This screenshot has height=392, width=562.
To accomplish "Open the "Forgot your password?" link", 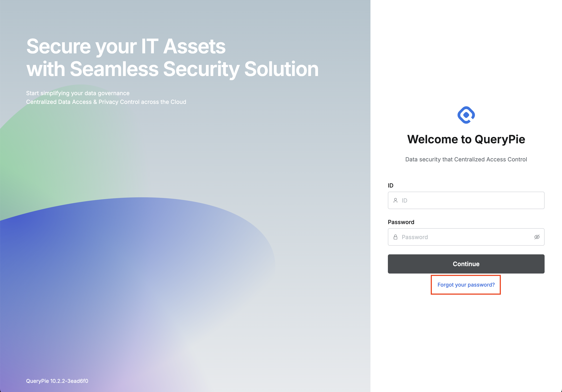I will click(466, 285).
